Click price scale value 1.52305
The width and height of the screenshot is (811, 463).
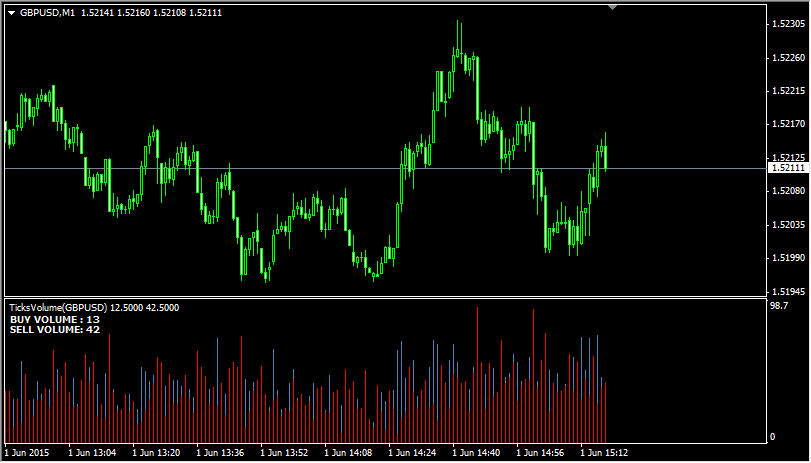788,24
